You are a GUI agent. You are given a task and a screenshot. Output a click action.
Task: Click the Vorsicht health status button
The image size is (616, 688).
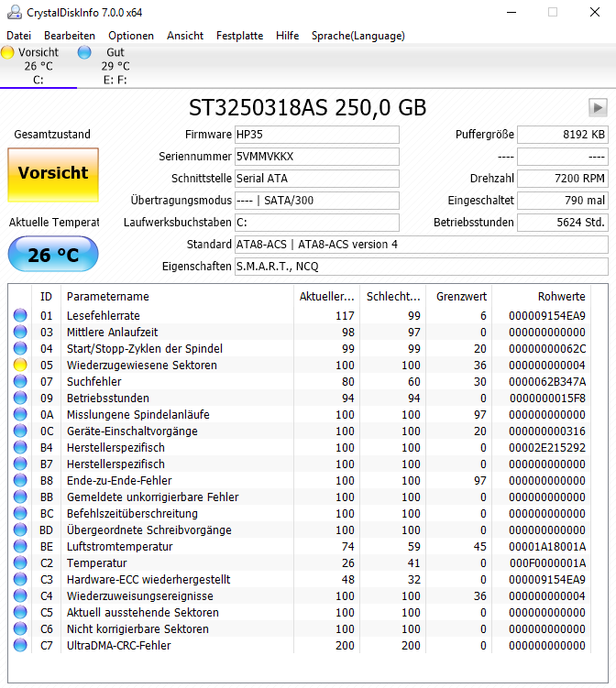coord(53,175)
